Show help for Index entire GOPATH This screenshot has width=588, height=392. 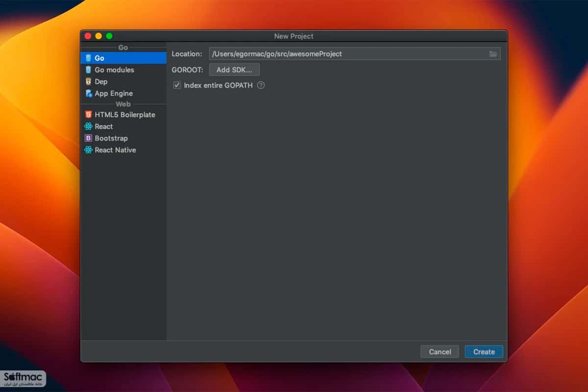[x=261, y=85]
